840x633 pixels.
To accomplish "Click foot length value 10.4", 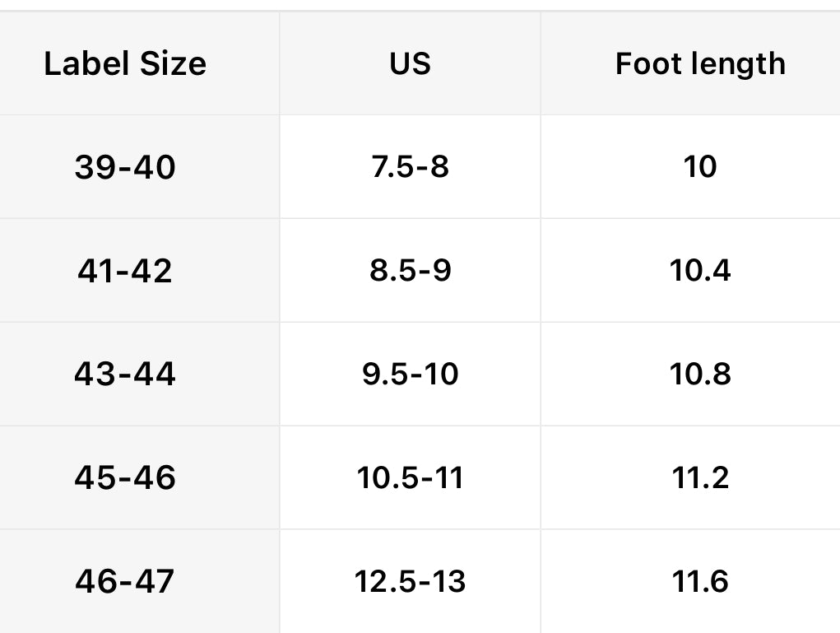I will tap(700, 271).
